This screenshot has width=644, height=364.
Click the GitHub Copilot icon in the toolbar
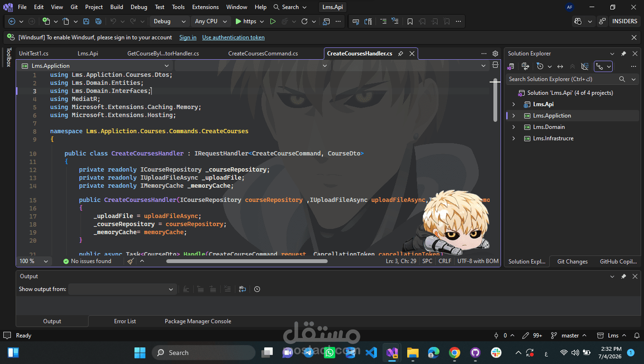coord(578,21)
